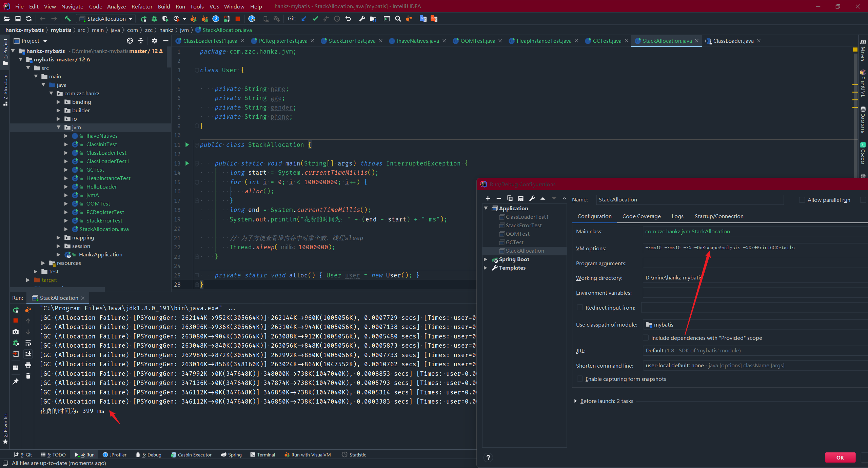
Task: Tick Enable capturing form snapshots
Action: tap(580, 379)
